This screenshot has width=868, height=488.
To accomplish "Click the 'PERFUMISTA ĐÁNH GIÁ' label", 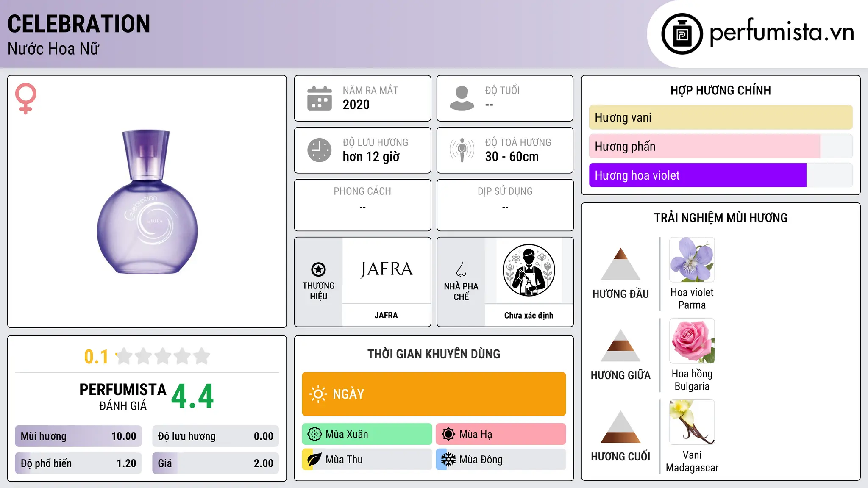I will click(x=123, y=396).
